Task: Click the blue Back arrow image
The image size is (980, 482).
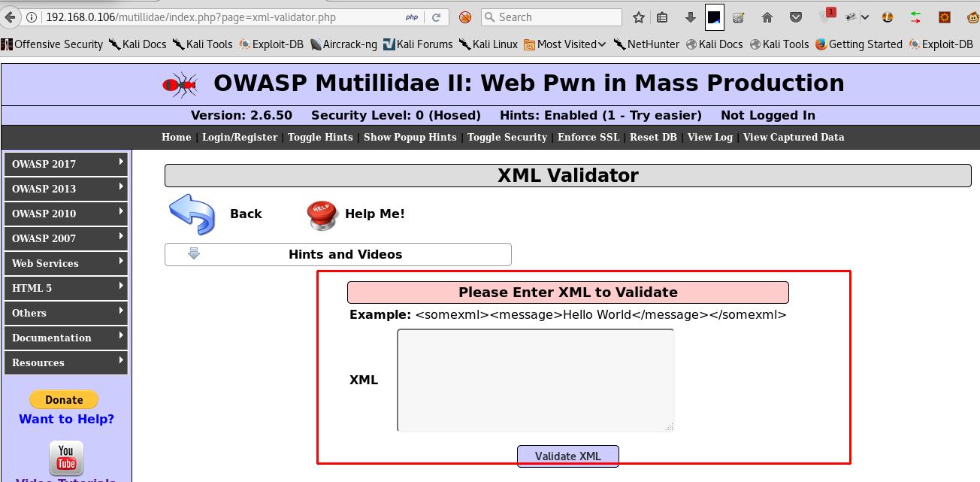Action: point(192,214)
